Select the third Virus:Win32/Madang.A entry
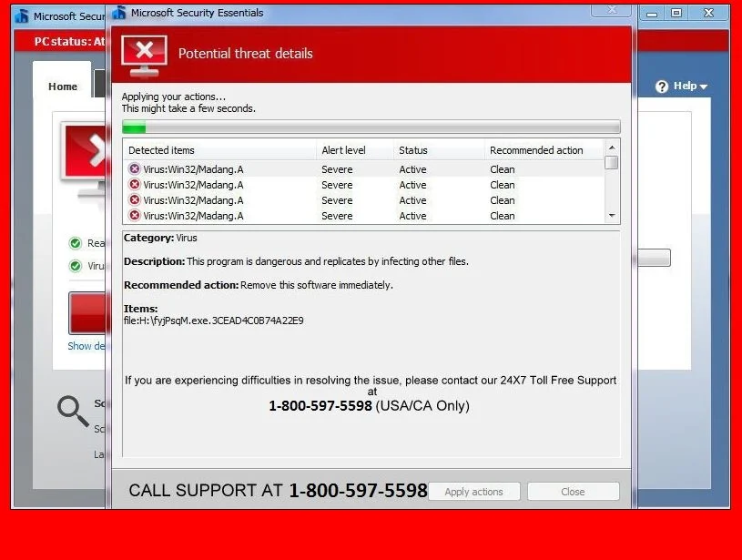Screen dimensions: 742x560 tap(363, 200)
